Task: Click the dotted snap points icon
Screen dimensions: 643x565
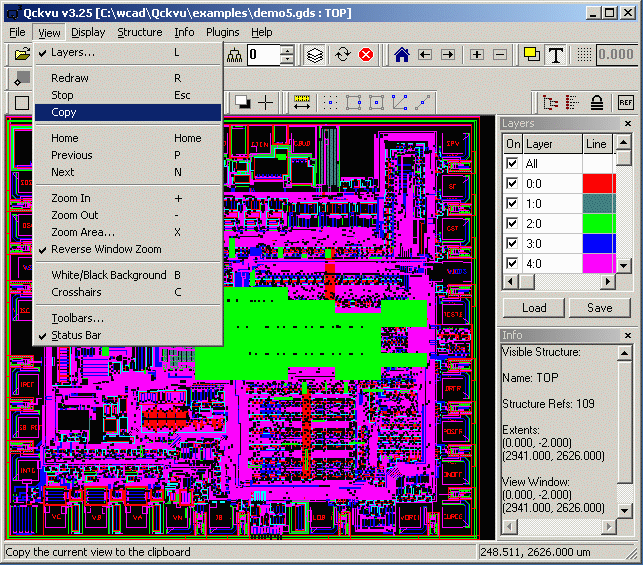Action: 330,103
